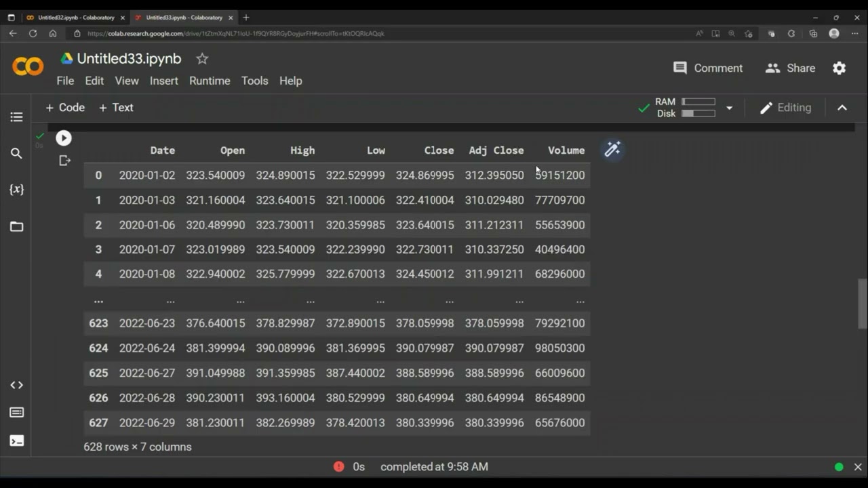Image resolution: width=868 pixels, height=488 pixels.
Task: Refresh the browser page
Action: (x=33, y=33)
